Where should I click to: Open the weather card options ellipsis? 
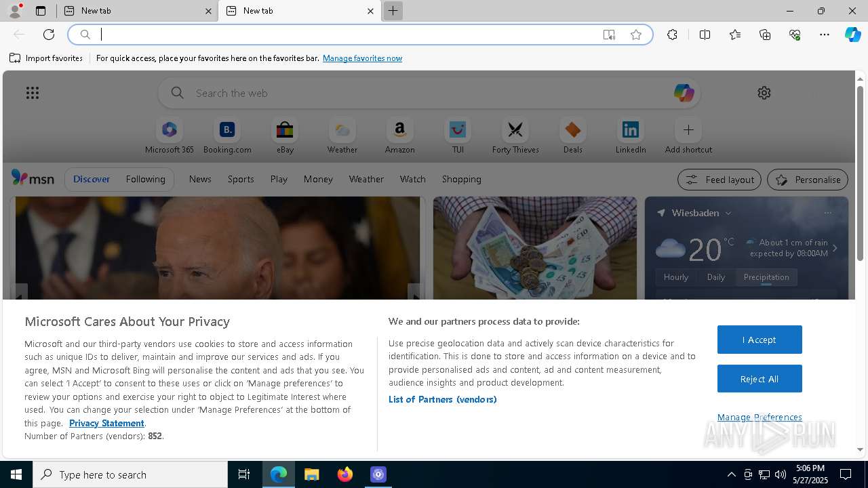point(827,213)
